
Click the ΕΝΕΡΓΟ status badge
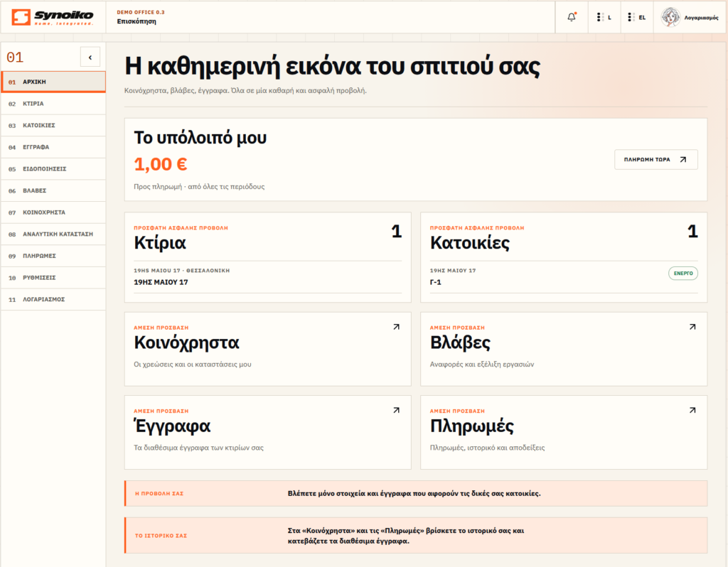pos(683,274)
